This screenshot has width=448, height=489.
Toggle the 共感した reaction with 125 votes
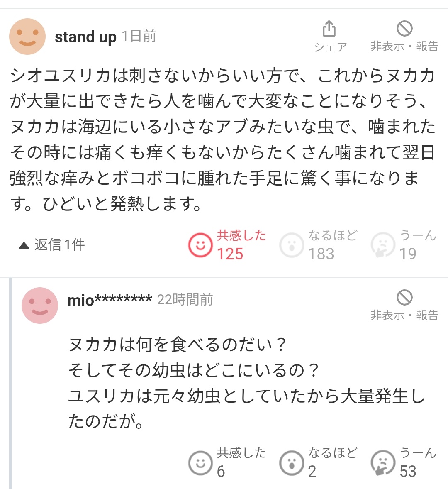(201, 245)
